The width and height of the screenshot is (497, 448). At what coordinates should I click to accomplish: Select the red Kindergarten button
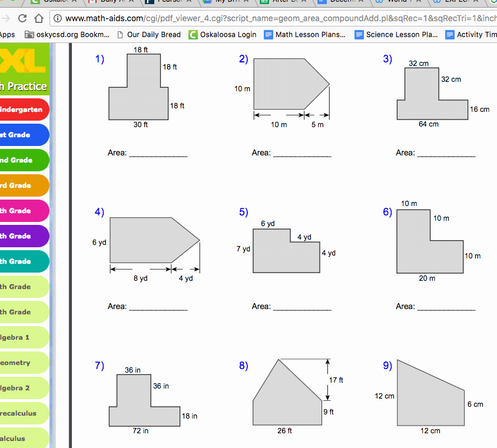click(22, 109)
